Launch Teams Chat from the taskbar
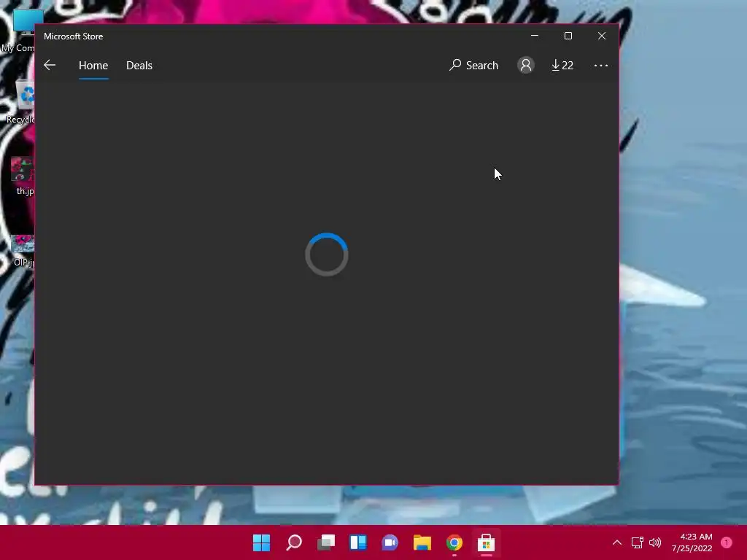The width and height of the screenshot is (747, 560). click(x=390, y=542)
